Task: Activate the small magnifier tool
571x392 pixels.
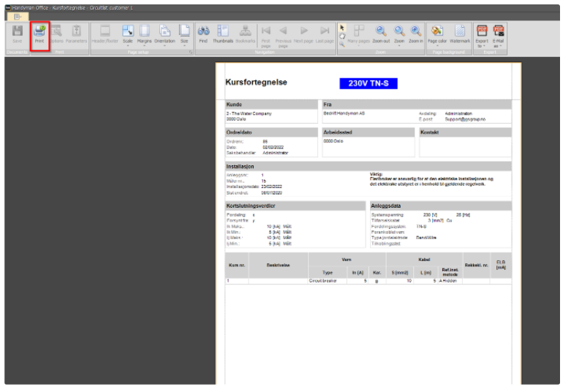Action: (x=342, y=44)
